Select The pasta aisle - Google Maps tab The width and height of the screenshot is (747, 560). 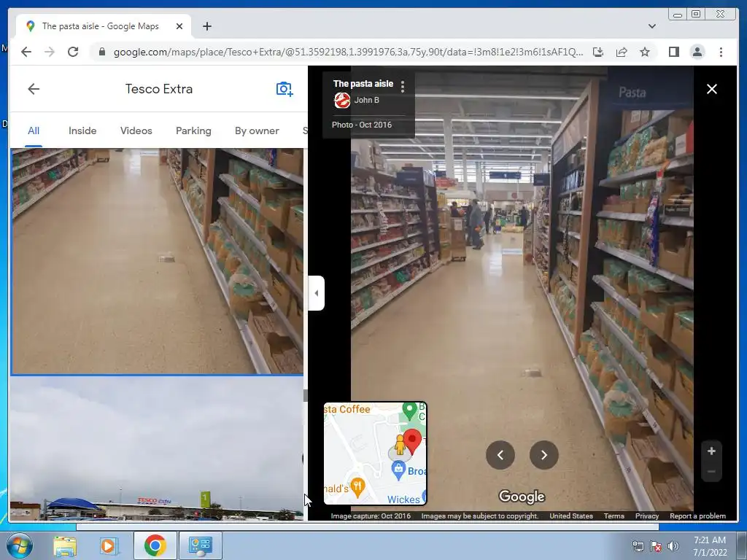(x=104, y=26)
